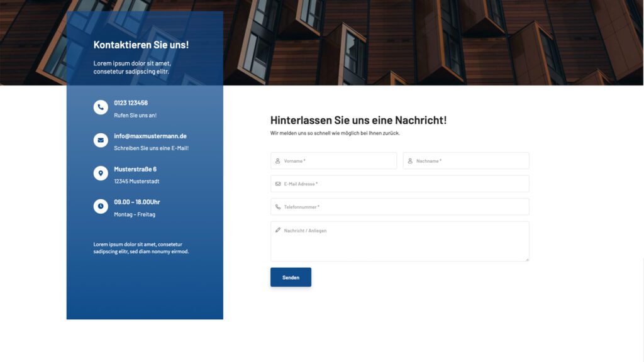Click the phone icon in the Telefonnummer field
The width and height of the screenshot is (644, 362).
[278, 207]
